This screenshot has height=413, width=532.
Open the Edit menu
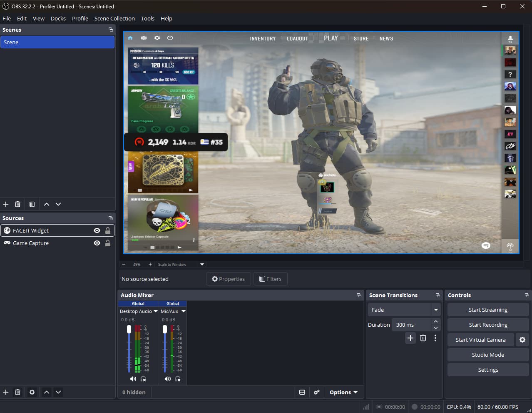(x=22, y=18)
